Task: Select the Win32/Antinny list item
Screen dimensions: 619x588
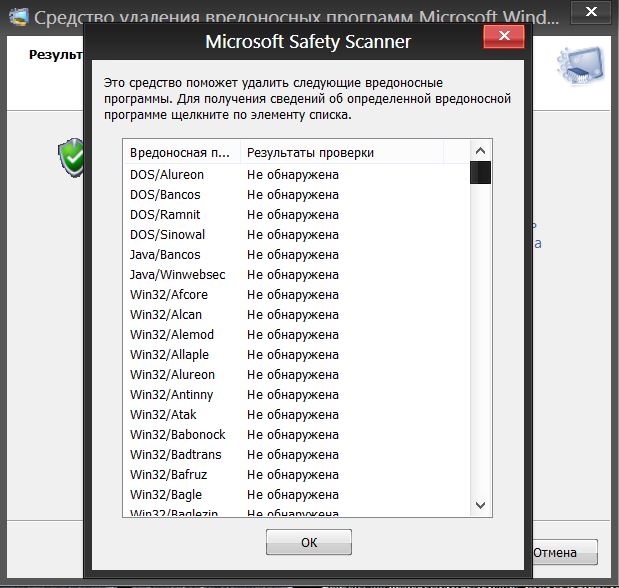Action: [171, 395]
